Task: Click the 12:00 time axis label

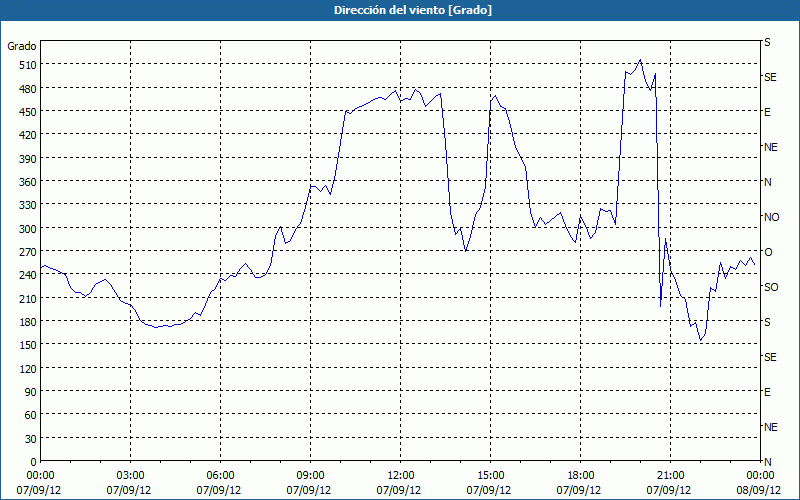Action: click(401, 476)
